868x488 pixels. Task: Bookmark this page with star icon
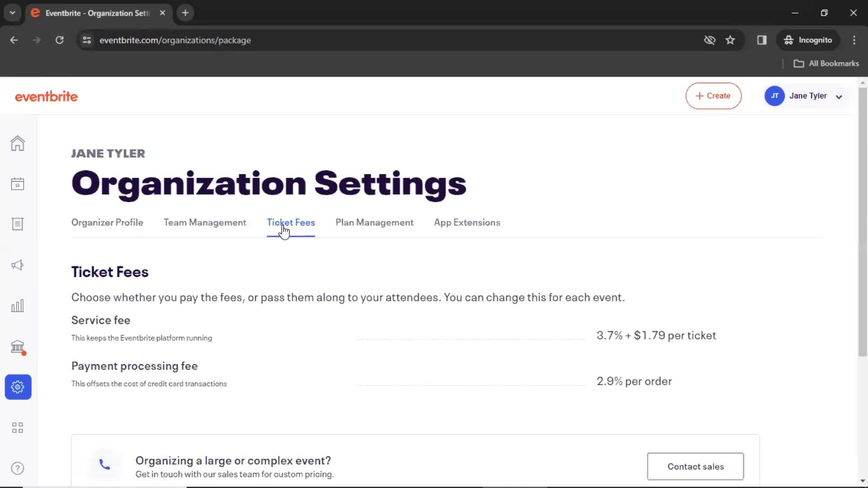[730, 40]
